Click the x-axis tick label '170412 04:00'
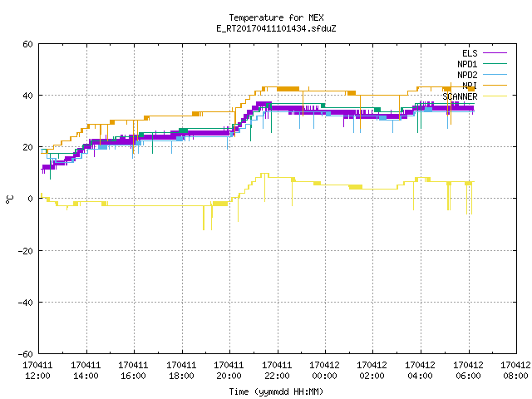The width and height of the screenshot is (532, 399). pyautogui.click(x=421, y=371)
